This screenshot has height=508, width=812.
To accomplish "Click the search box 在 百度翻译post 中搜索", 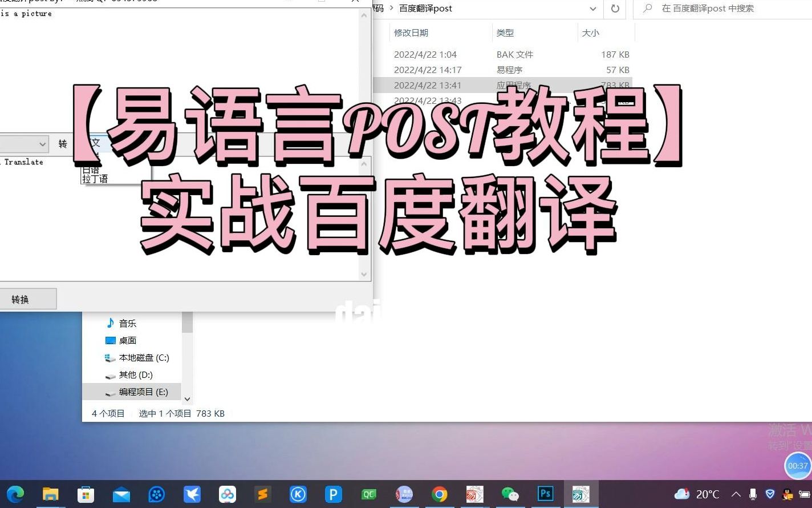I will click(x=722, y=9).
